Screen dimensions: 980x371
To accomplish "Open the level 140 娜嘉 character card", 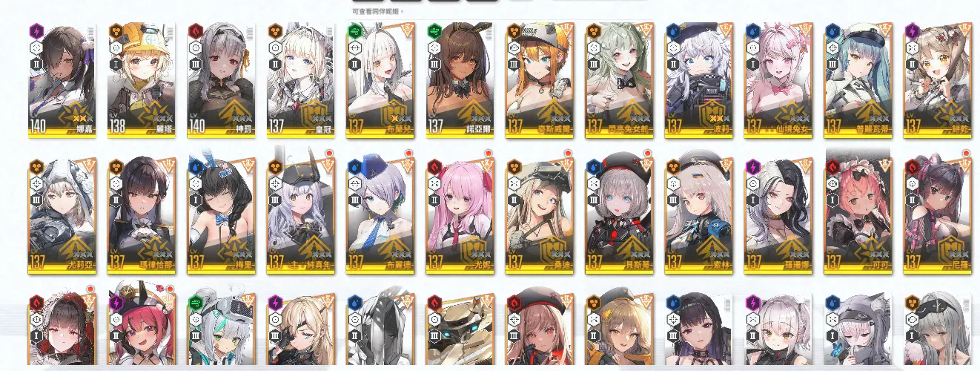I will 61,79.
